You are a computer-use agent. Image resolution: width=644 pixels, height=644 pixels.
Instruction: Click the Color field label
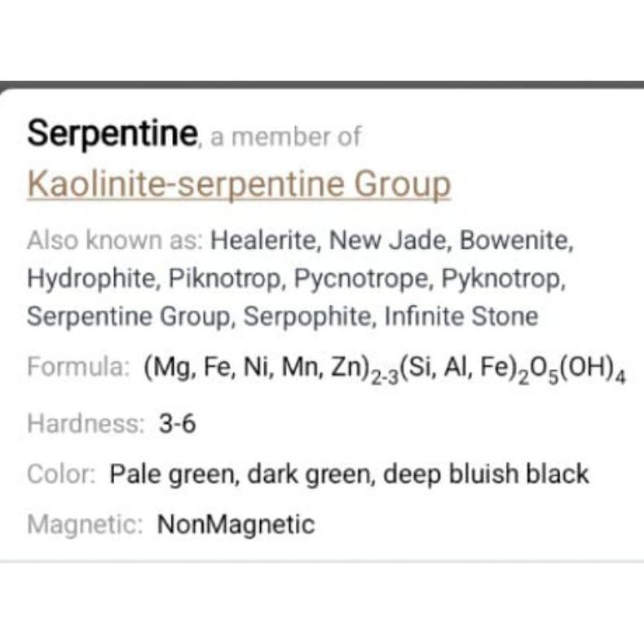pyautogui.click(x=61, y=474)
